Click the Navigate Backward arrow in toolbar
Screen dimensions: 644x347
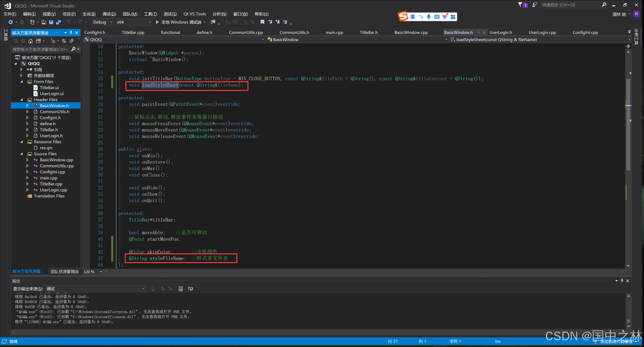[x=11, y=22]
